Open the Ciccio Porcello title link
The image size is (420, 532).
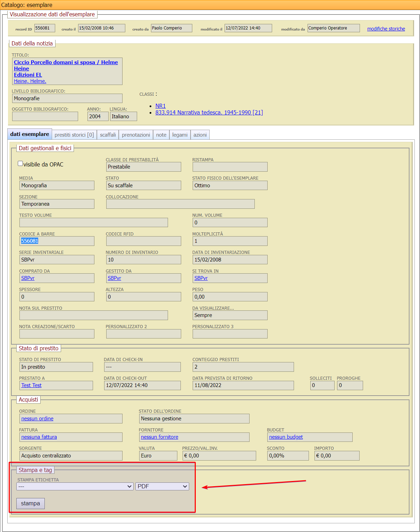[66, 62]
